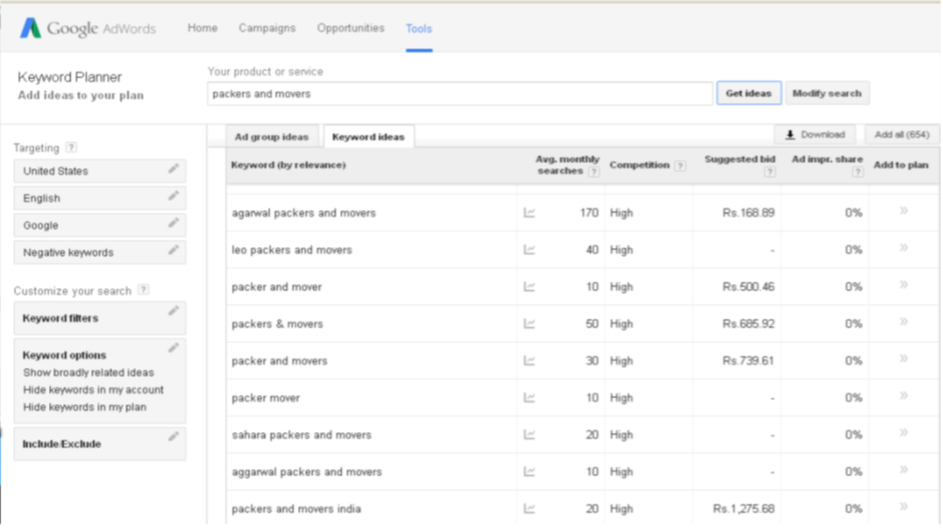Screen dimensions: 943x529
Task: Click the Google AdWords logo
Action: pos(88,28)
